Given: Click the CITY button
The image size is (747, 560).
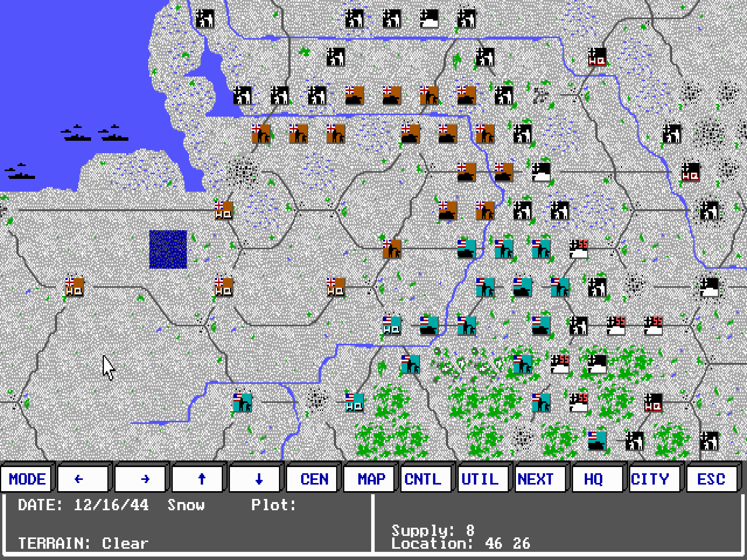Looking at the screenshot, I should coord(656,479).
